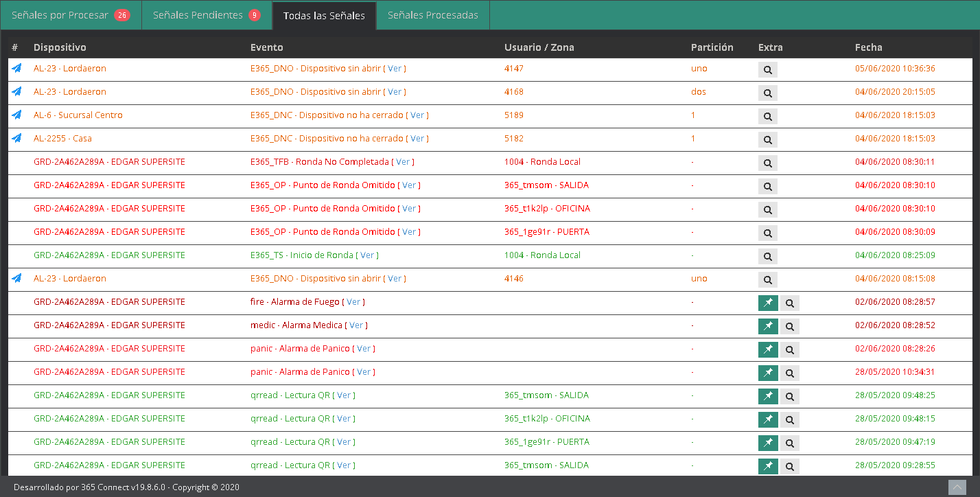The image size is (980, 497).
Task: Click the Ver link on the AL-6 Dispositivo no ha cerrado row
Action: (x=417, y=115)
